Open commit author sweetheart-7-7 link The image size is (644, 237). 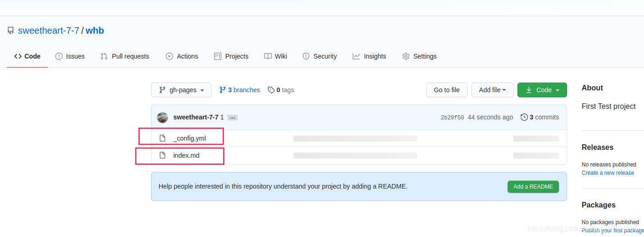(x=196, y=118)
